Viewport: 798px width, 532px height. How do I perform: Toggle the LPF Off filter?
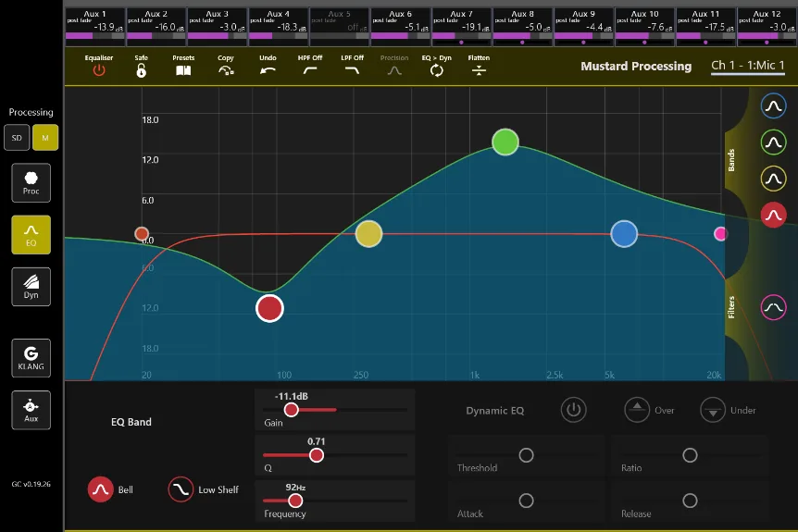tap(352, 70)
